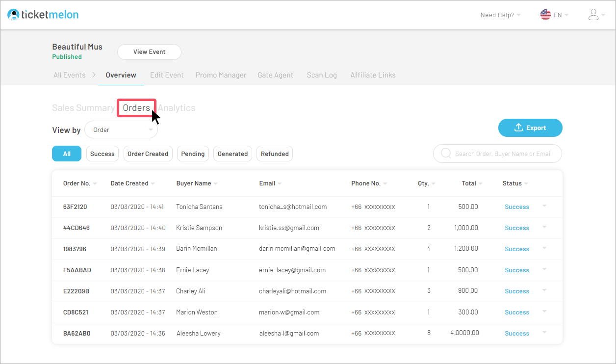The width and height of the screenshot is (616, 364).
Task: Sort by Status column arrow
Action: coord(526,183)
